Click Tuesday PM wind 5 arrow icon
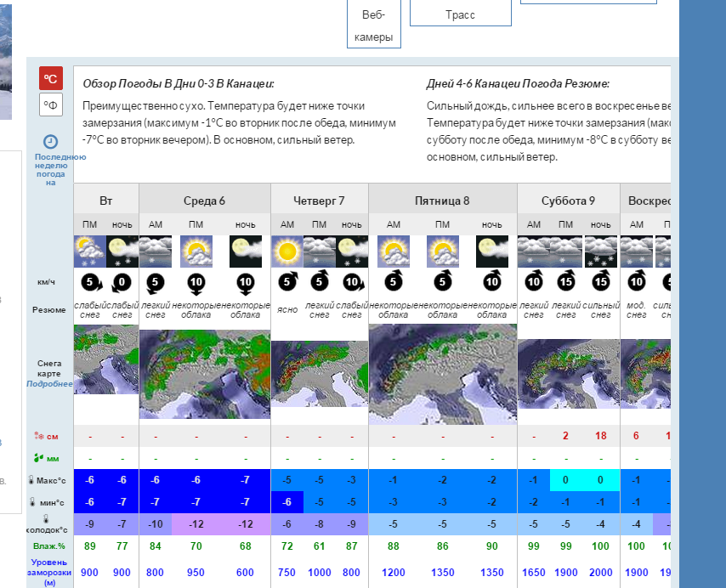Image resolution: width=726 pixels, height=588 pixels. coord(91,283)
